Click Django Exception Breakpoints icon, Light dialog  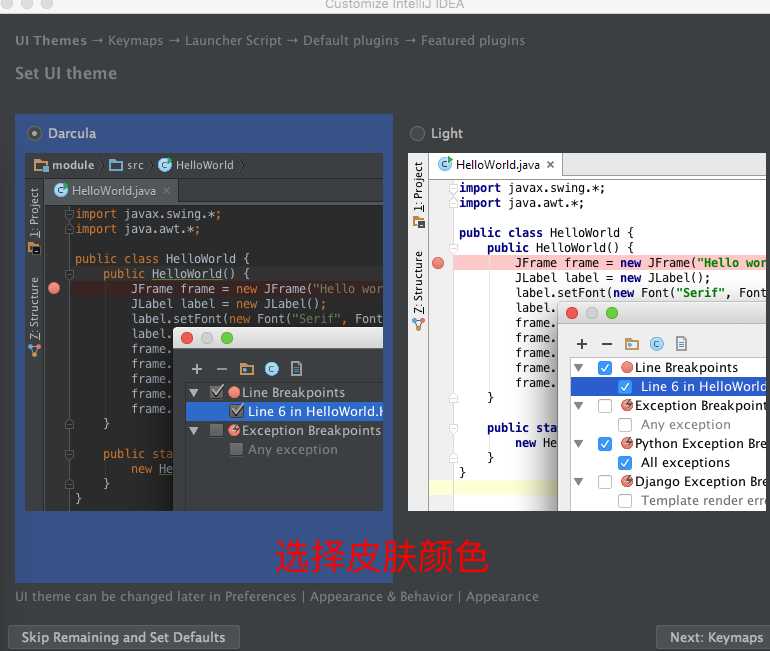(627, 481)
